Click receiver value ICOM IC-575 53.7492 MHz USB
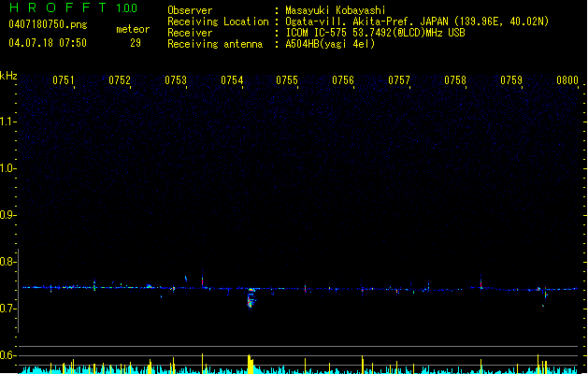 [x=375, y=33]
